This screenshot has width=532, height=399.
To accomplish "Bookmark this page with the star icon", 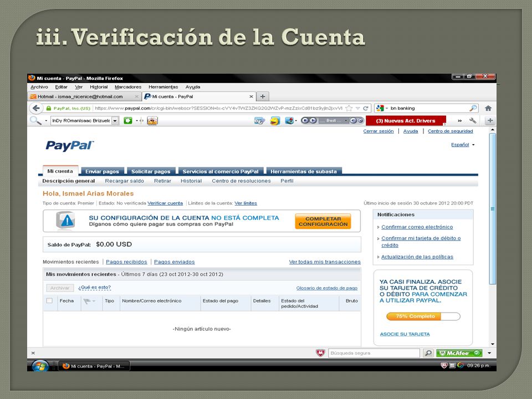I will tap(349, 108).
